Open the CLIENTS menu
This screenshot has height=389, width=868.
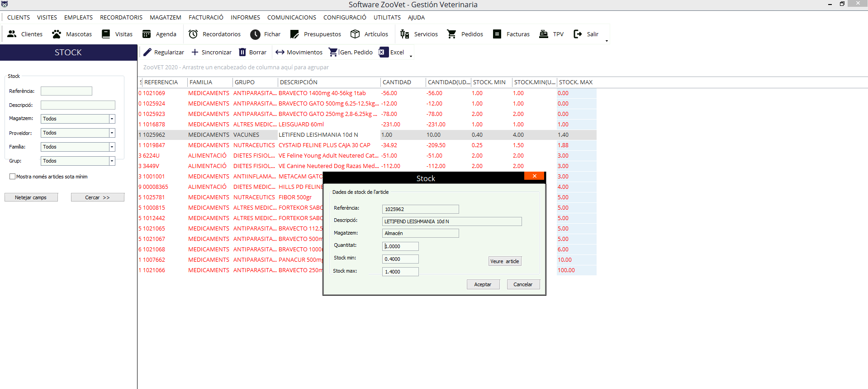click(19, 17)
